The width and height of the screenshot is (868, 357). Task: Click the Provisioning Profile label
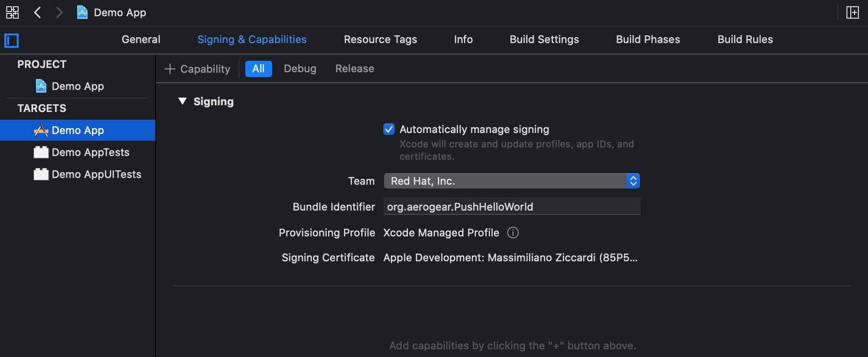(327, 233)
